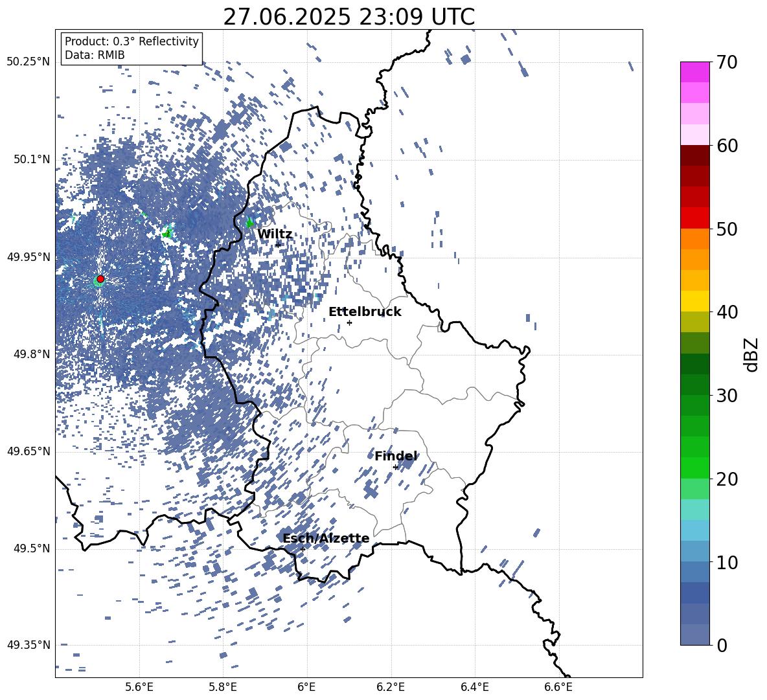Click the 49.5°N latitude label
The width and height of the screenshot is (767, 700).
tap(32, 548)
